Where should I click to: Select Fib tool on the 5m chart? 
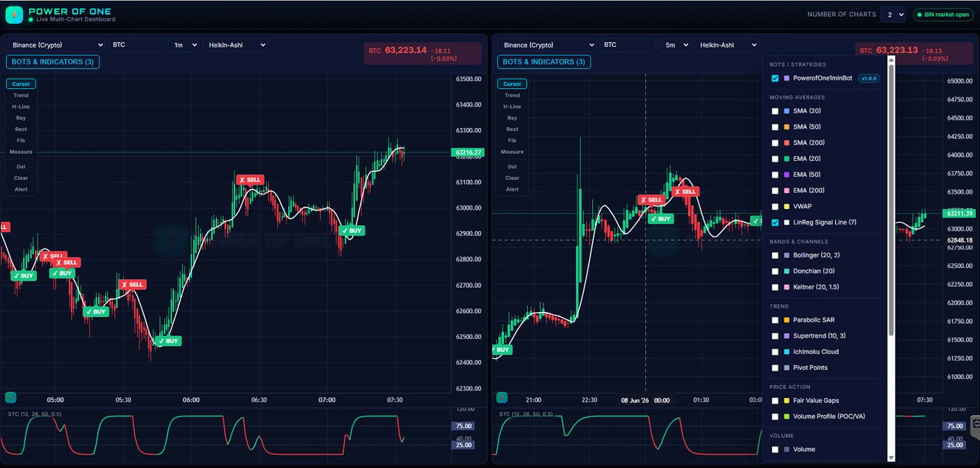[x=512, y=141]
